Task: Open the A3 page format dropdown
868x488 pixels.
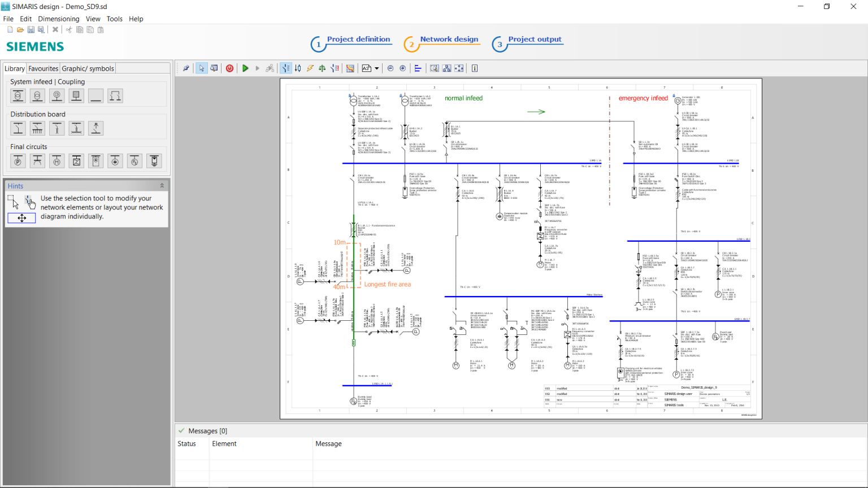Action: coord(377,68)
